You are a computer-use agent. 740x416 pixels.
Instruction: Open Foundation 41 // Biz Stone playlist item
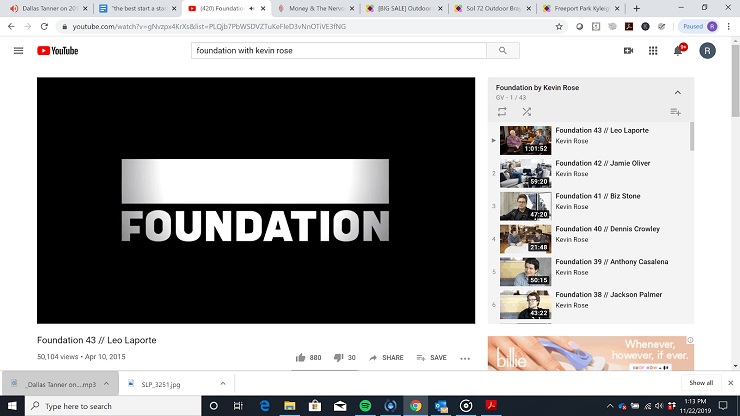coord(592,206)
